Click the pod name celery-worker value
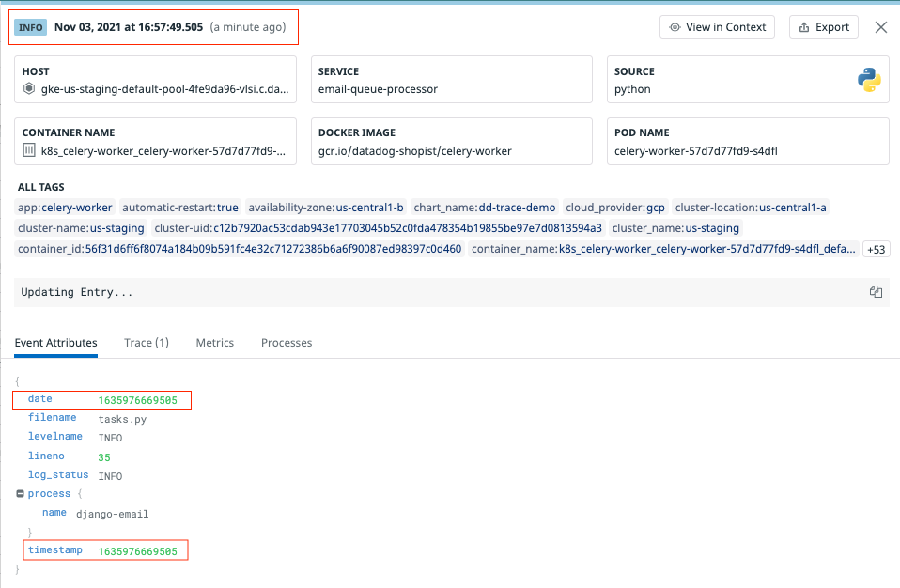The height and width of the screenshot is (588, 900). [695, 151]
